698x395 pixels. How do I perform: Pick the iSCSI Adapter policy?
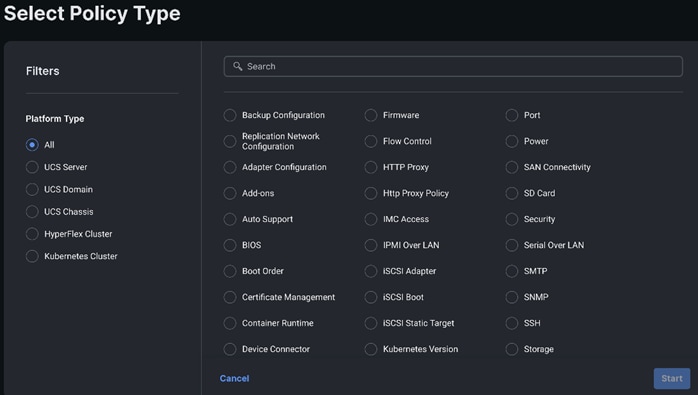371,271
